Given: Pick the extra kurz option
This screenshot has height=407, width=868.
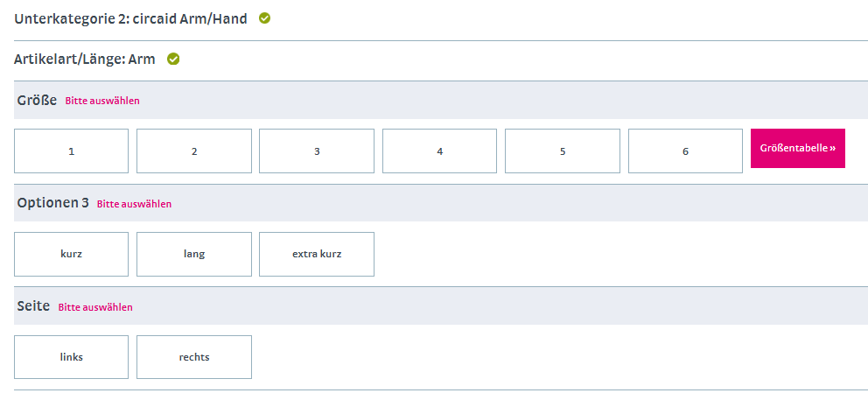Looking at the screenshot, I should pyautogui.click(x=317, y=255).
